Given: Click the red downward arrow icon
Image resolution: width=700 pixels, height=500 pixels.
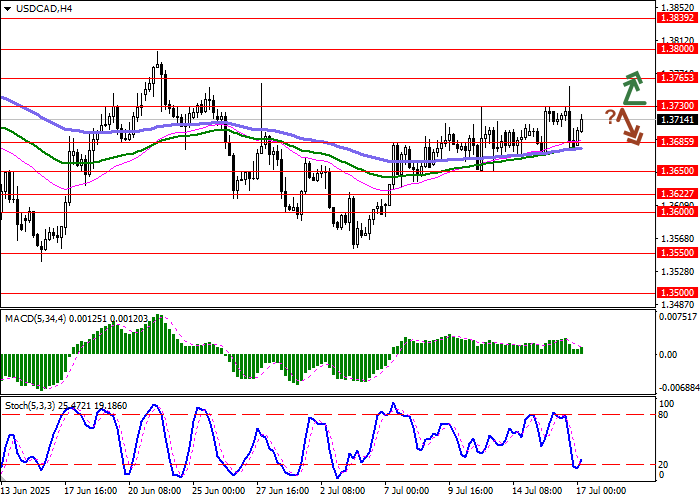Looking at the screenshot, I should pos(631,126).
